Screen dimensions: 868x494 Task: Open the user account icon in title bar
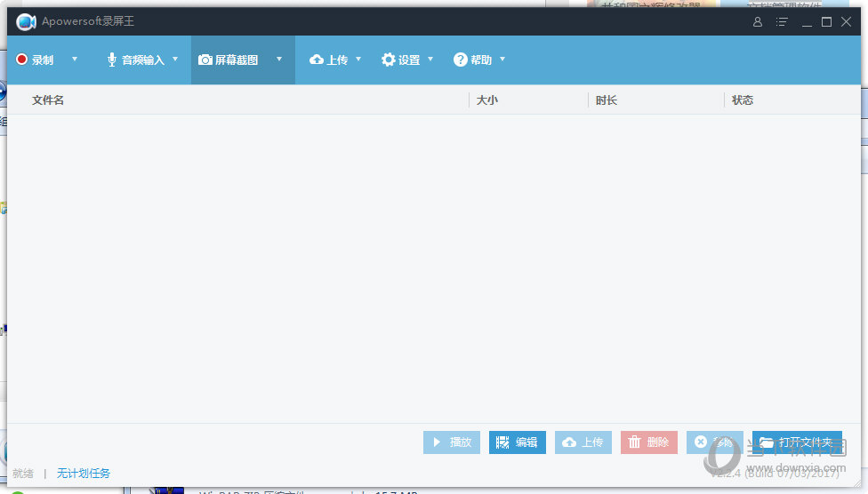tap(758, 22)
